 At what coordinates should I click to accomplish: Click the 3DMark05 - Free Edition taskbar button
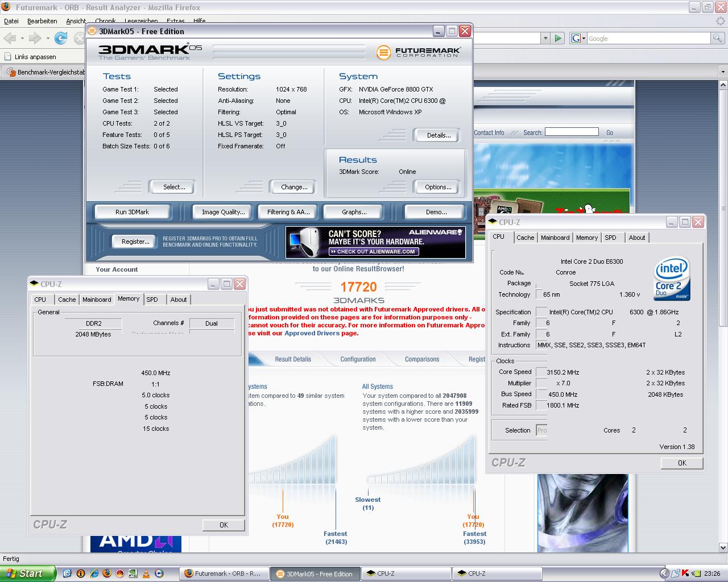pos(315,574)
